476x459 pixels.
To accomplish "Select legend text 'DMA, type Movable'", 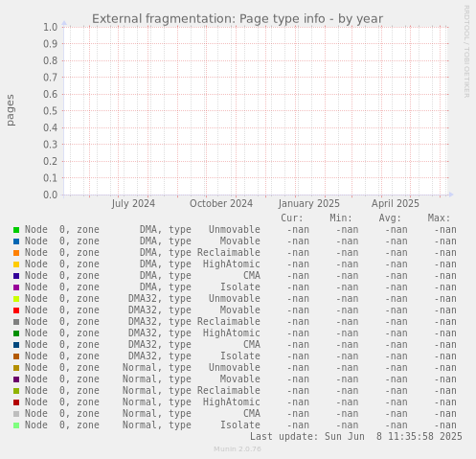I will [200, 241].
